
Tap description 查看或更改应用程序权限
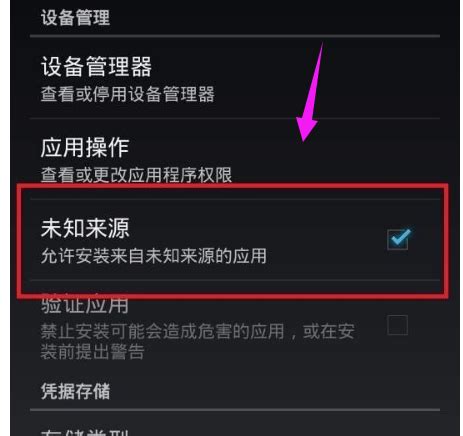136,175
